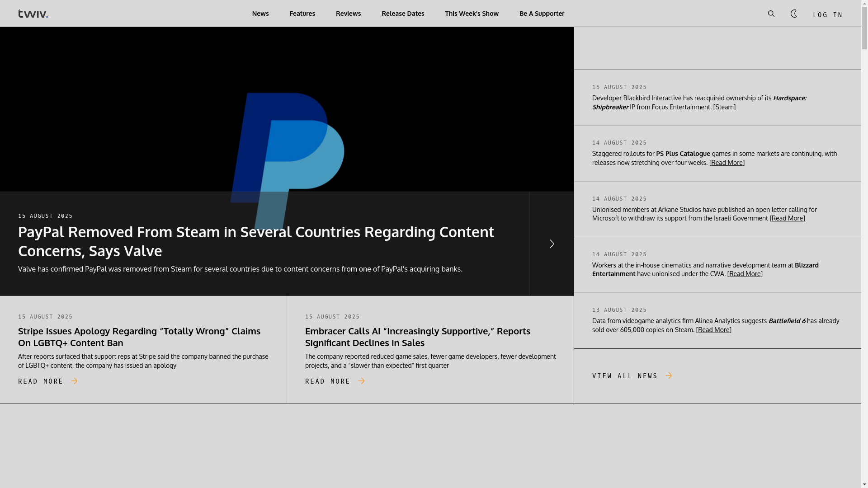
Task: Click arrow icon beside Embracer READ MORE
Action: pos(361,381)
